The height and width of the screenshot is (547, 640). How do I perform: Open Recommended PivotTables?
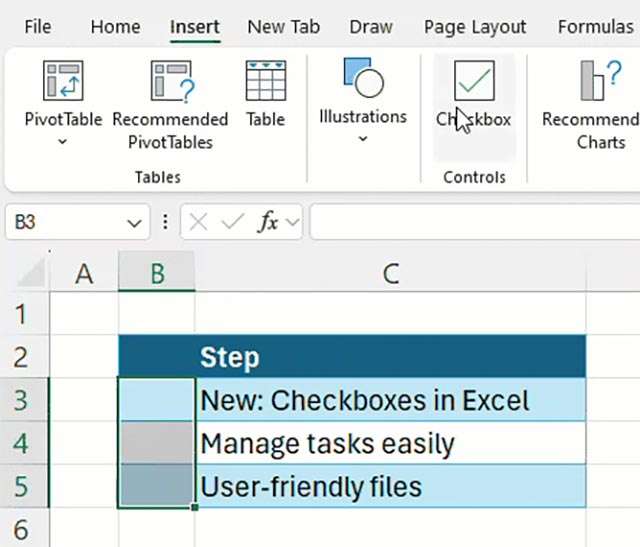coord(170,105)
